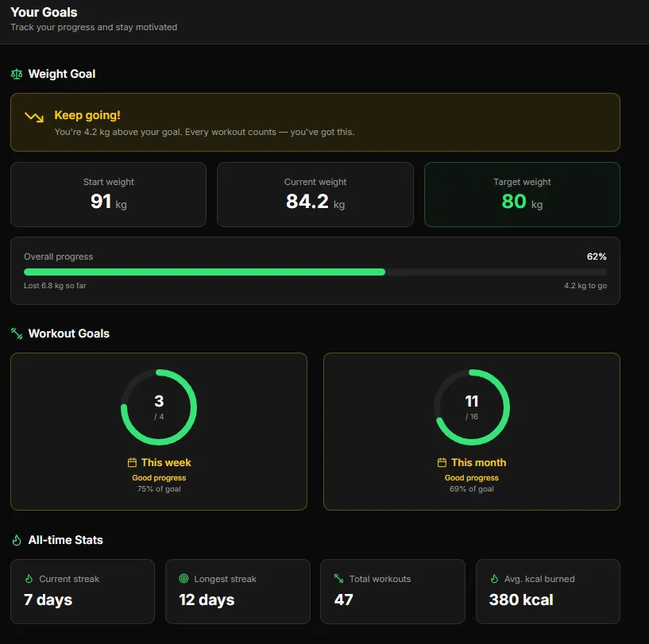Select the Current weight 84.2 kg value
Image resolution: width=649 pixels, height=644 pixels.
click(x=315, y=202)
